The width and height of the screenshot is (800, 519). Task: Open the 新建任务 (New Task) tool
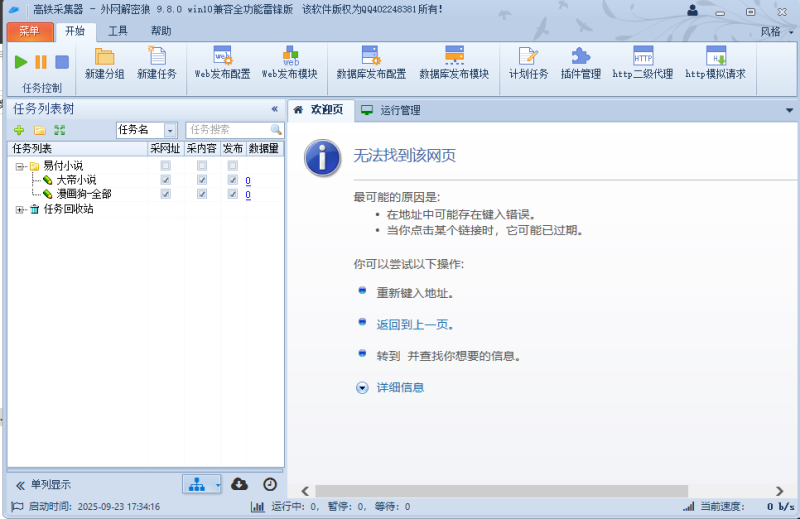[x=156, y=62]
